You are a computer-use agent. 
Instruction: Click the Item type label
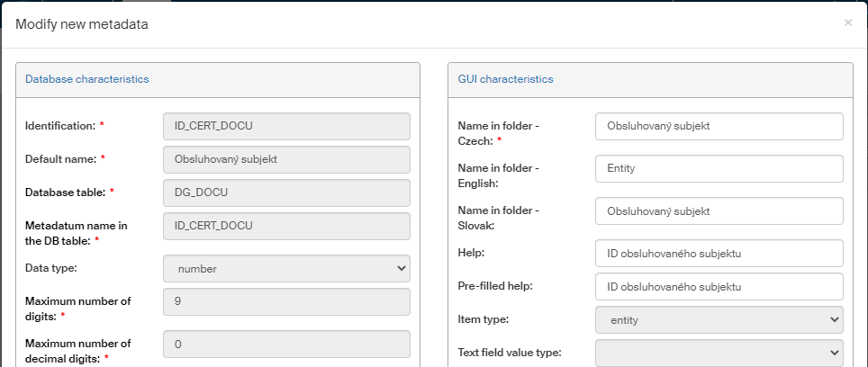point(484,319)
